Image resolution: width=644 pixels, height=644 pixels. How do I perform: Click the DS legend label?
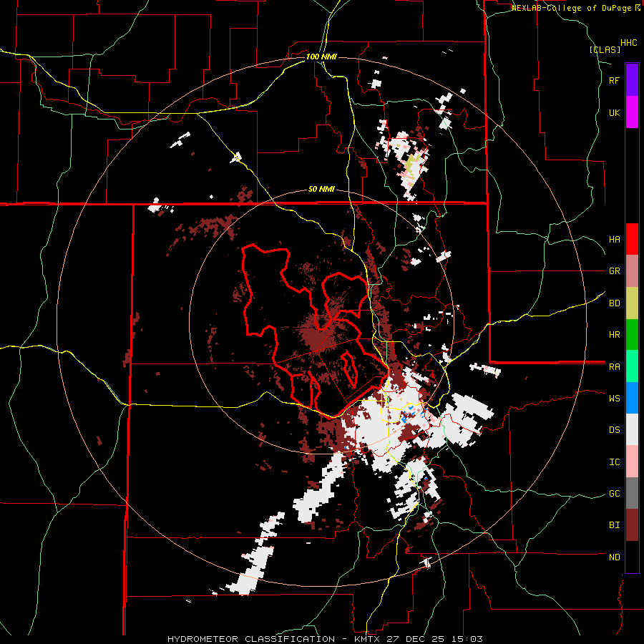[614, 430]
